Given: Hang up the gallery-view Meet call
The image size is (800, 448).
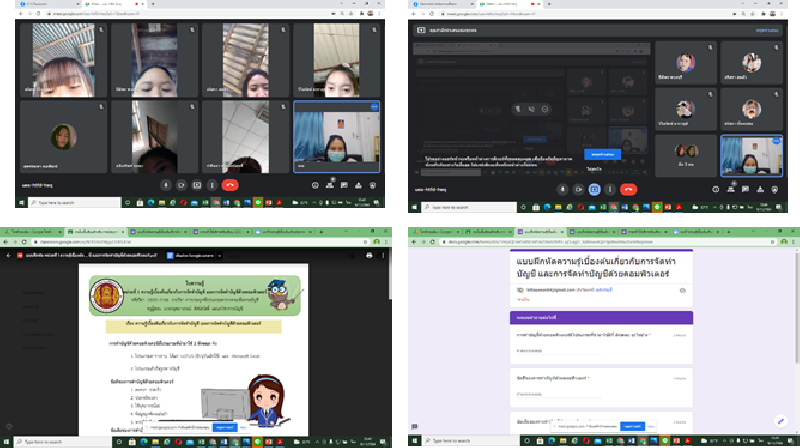Looking at the screenshot, I should click(231, 185).
